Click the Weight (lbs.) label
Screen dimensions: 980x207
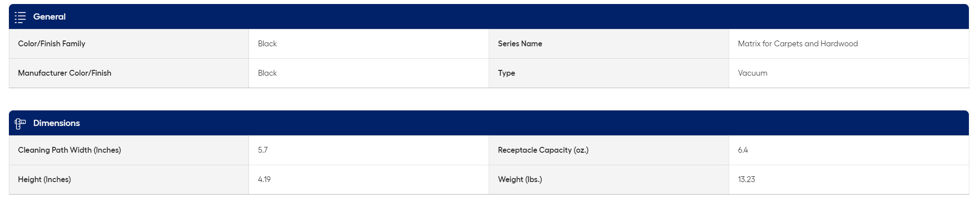pos(520,179)
